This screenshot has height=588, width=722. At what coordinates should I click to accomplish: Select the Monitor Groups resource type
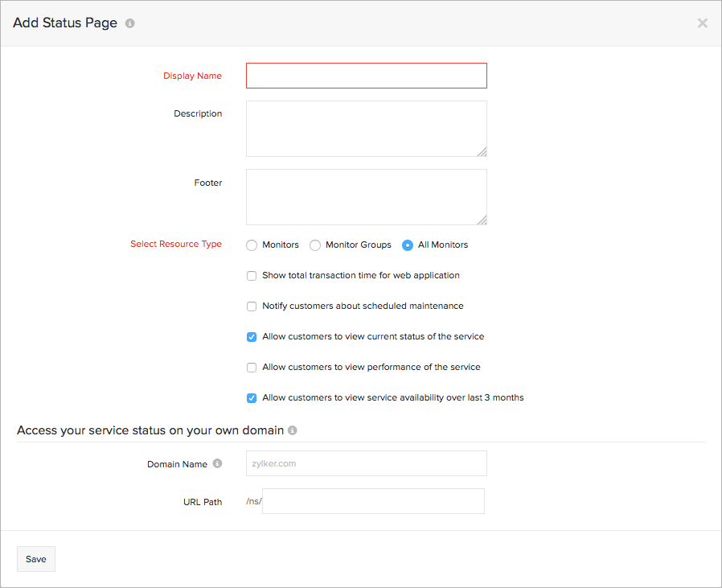(314, 245)
